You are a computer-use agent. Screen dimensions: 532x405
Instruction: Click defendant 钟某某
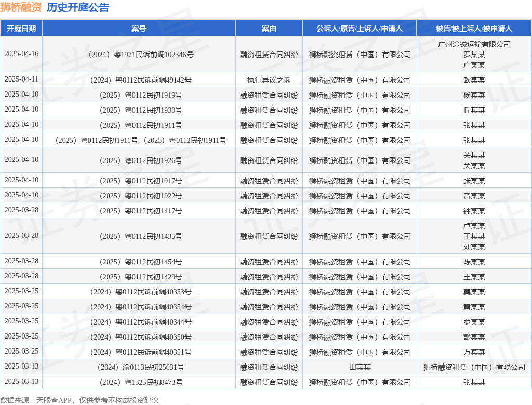pos(474,211)
